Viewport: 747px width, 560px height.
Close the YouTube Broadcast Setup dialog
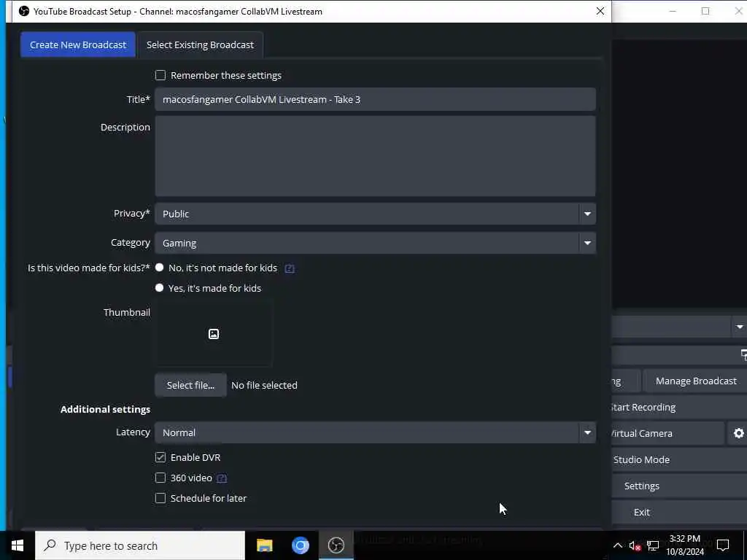tap(600, 11)
